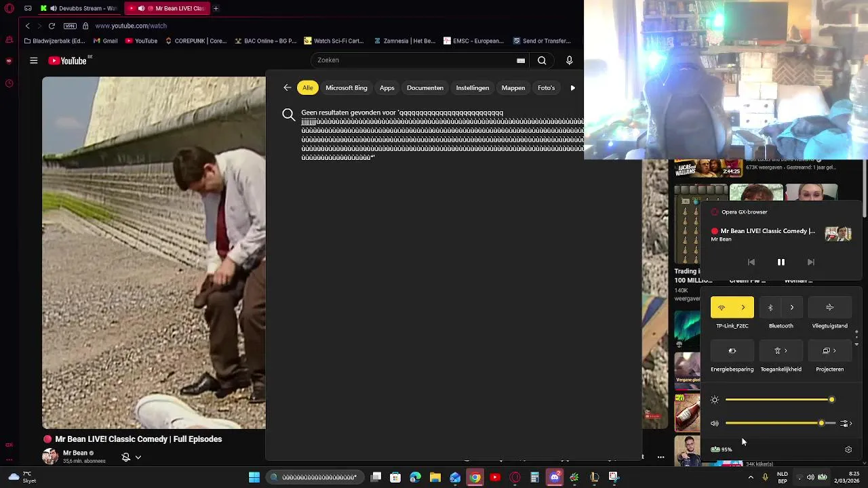Image resolution: width=868 pixels, height=488 pixels.
Task: Pause media in Opera GX media flyout
Action: 781,262
